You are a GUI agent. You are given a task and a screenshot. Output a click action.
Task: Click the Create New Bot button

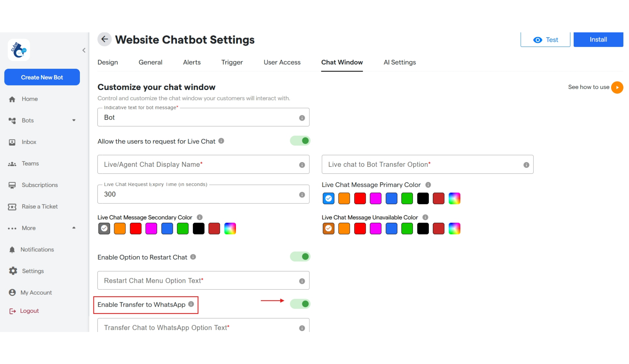pyautogui.click(x=42, y=77)
